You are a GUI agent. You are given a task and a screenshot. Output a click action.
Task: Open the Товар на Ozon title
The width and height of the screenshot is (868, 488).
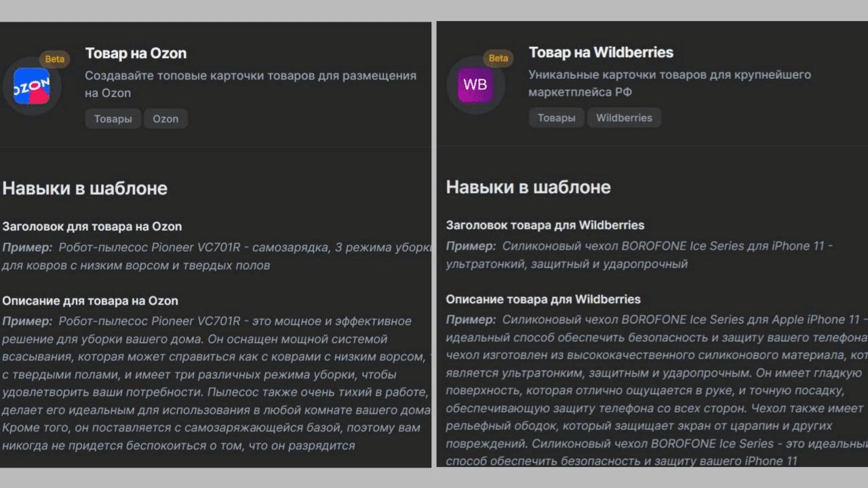pyautogui.click(x=136, y=54)
